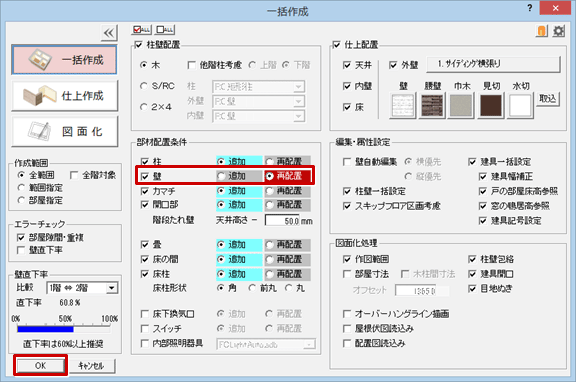
Task: Select the 一括作成 mode button
Action: coord(64,60)
